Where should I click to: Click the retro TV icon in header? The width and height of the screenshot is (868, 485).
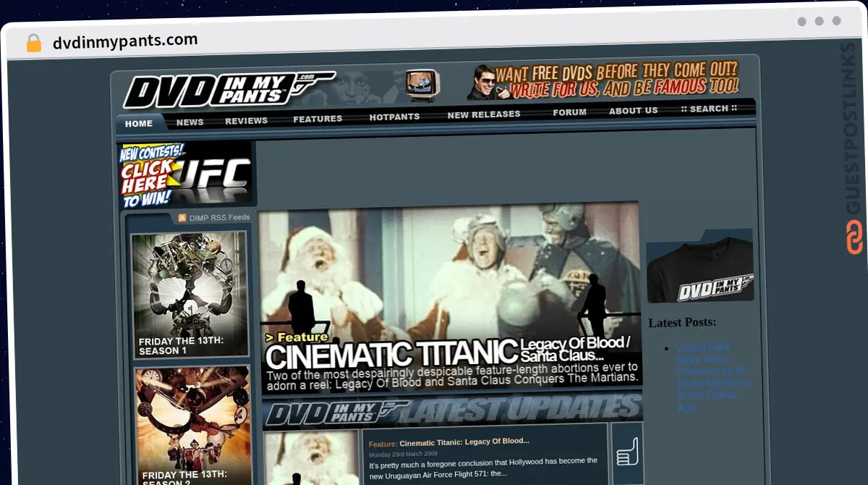(422, 84)
